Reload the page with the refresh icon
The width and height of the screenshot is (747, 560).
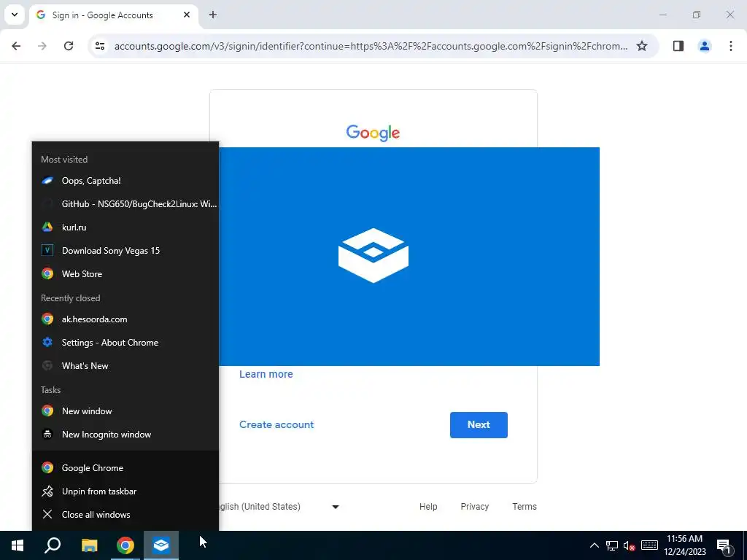click(69, 46)
